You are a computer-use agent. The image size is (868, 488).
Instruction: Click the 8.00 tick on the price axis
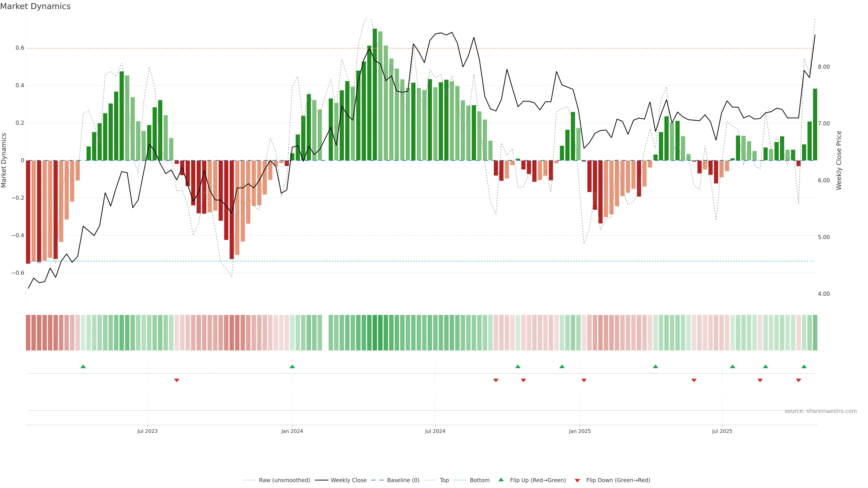[823, 67]
